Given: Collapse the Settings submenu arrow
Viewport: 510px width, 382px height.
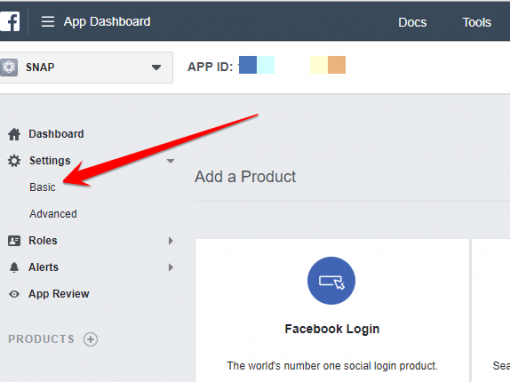Looking at the screenshot, I should click(170, 161).
